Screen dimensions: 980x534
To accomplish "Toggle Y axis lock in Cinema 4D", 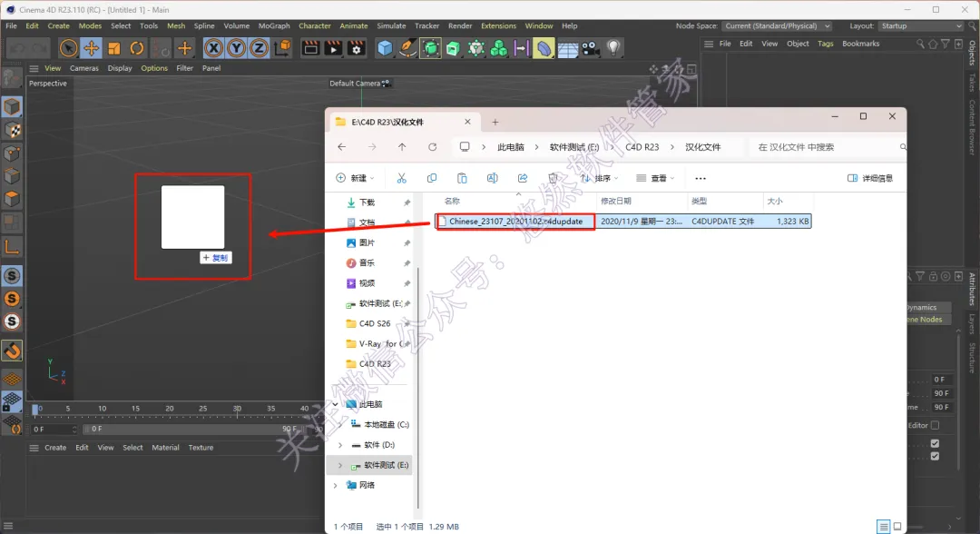I will (236, 48).
